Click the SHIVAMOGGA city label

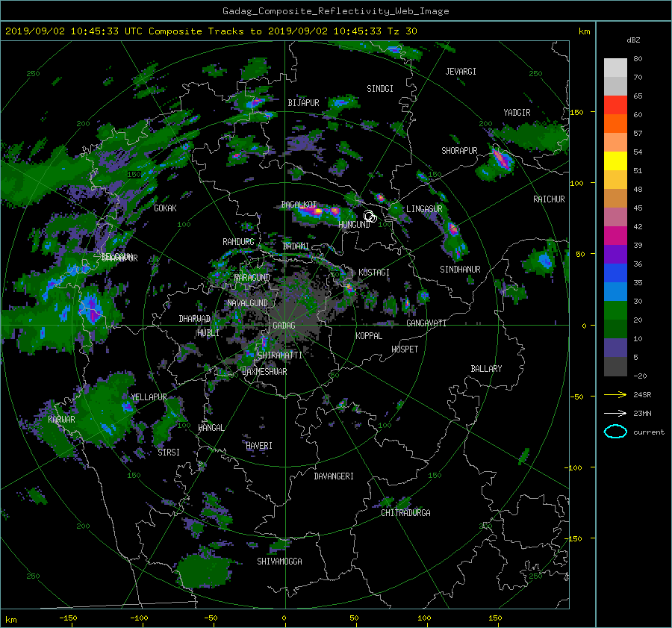[x=279, y=562]
